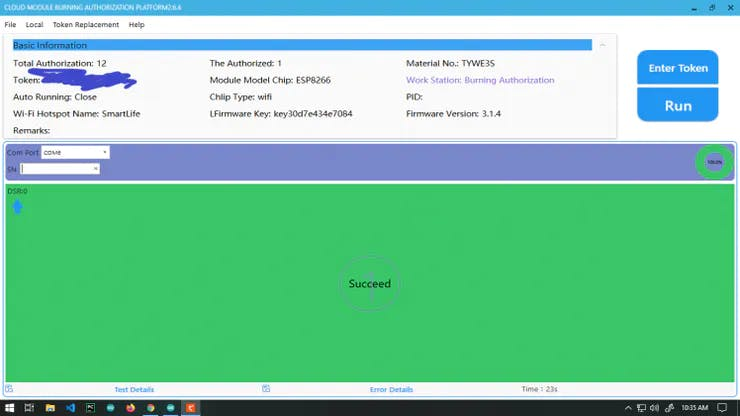Click the 'Time : 23s' status text
Image resolution: width=740 pixels, height=416 pixels.
pyautogui.click(x=539, y=389)
